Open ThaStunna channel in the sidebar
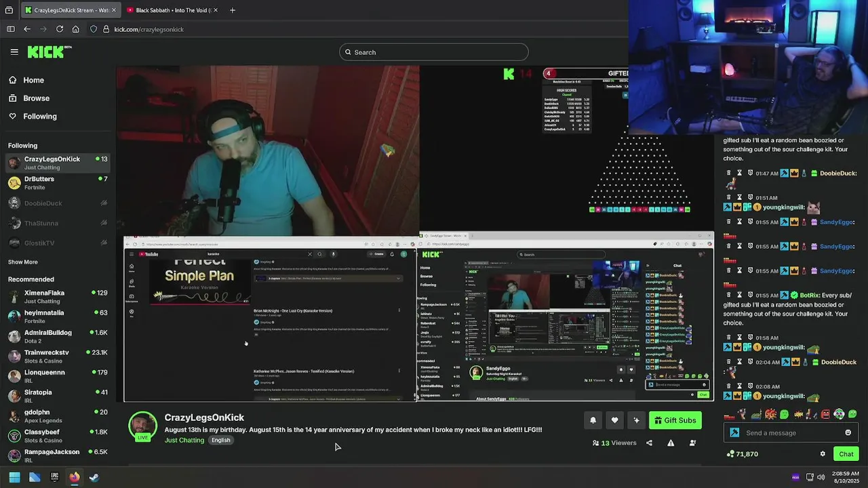This screenshot has height=488, width=868. pyautogui.click(x=58, y=223)
